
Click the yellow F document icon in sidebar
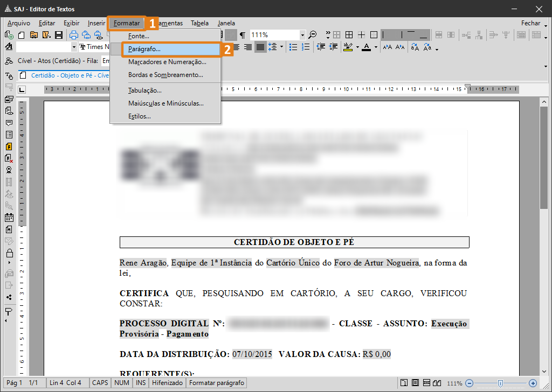coord(9,146)
